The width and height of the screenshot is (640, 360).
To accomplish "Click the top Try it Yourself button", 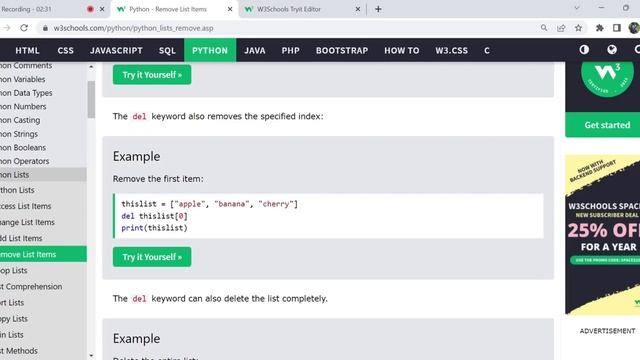I will point(152,75).
